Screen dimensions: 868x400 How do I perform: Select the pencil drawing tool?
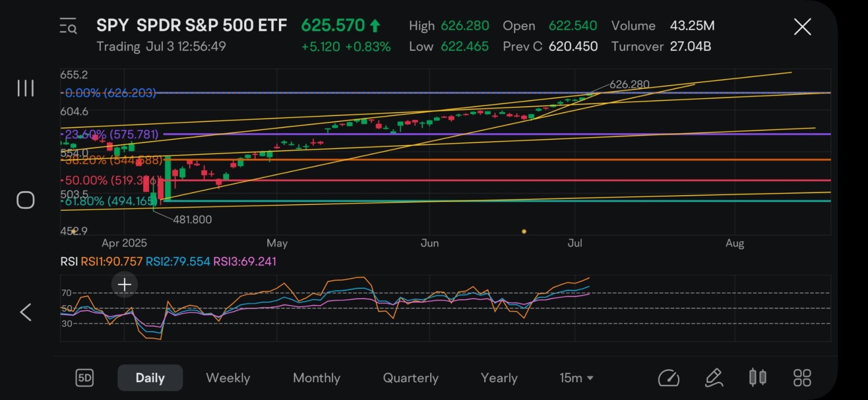tap(714, 378)
